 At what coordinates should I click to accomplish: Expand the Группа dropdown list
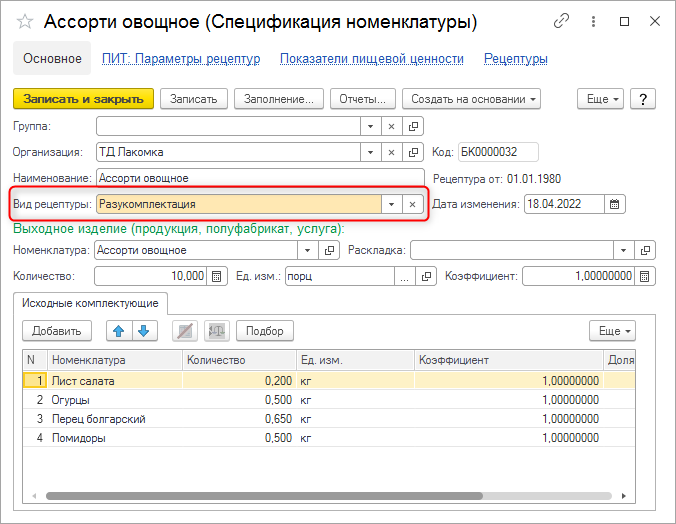click(x=370, y=126)
